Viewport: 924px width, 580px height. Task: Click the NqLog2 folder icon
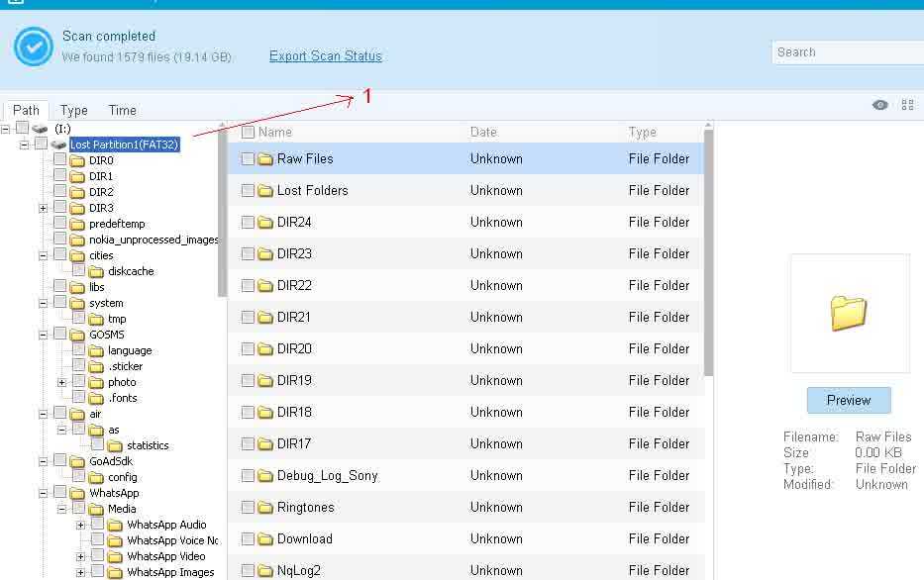click(x=265, y=570)
